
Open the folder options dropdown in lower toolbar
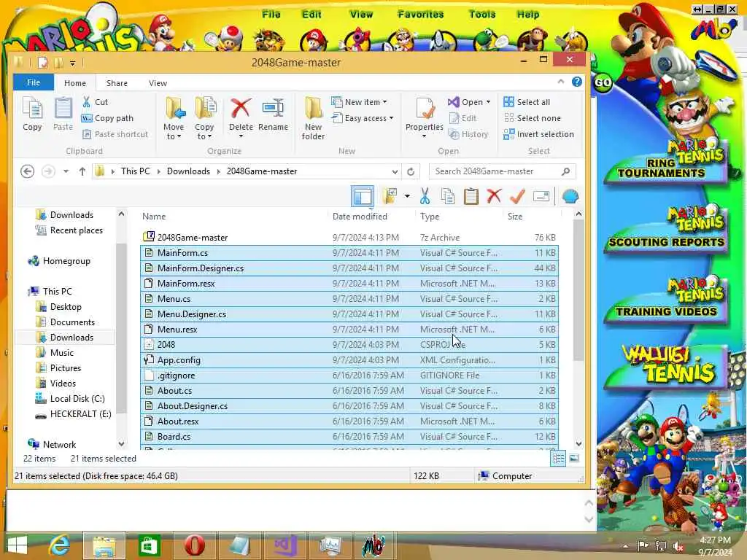tap(407, 196)
